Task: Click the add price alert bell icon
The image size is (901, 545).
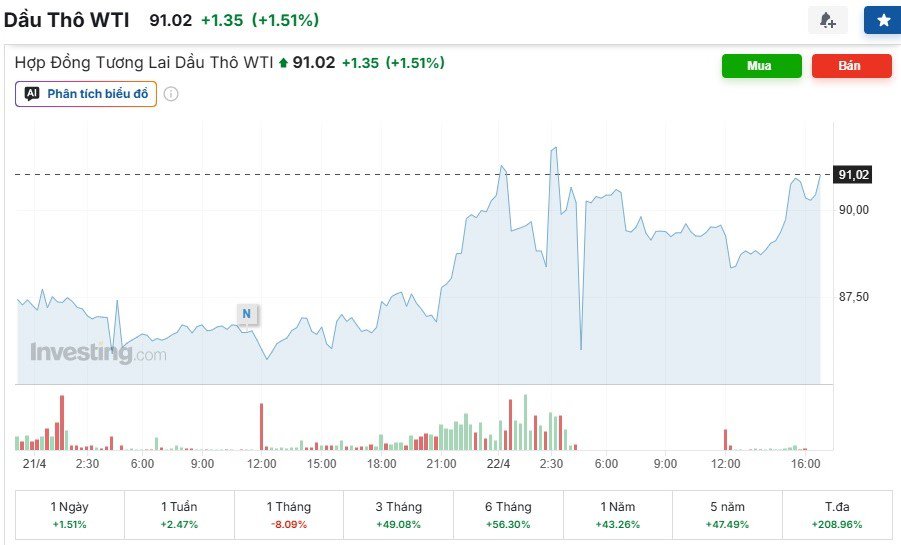Action: [x=827, y=20]
